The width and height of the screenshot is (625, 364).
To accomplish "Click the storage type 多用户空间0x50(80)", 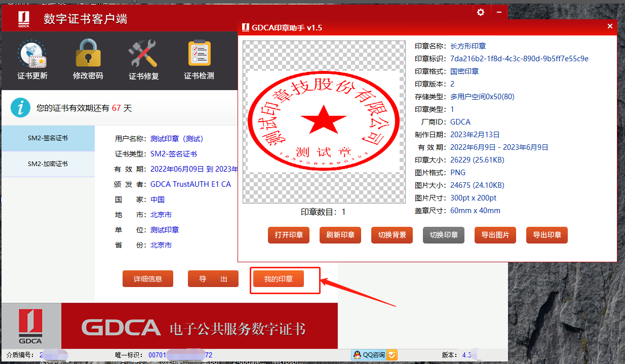I will 482,97.
